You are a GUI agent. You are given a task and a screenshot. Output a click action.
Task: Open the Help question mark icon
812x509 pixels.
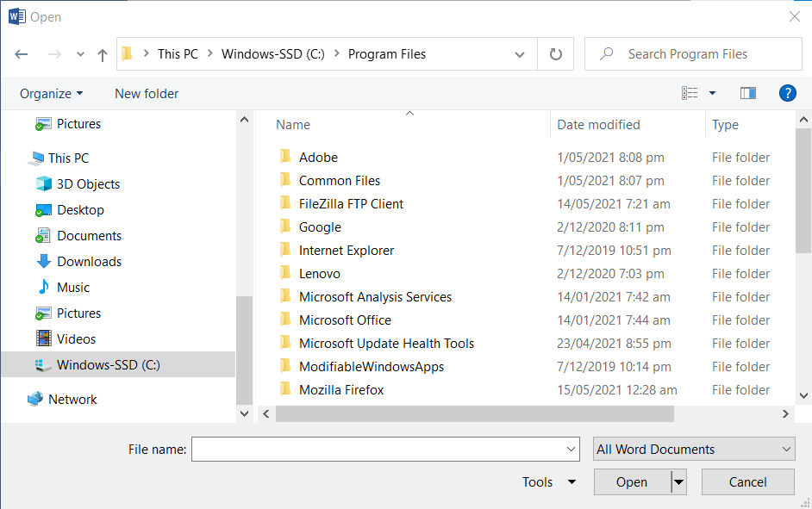click(788, 93)
